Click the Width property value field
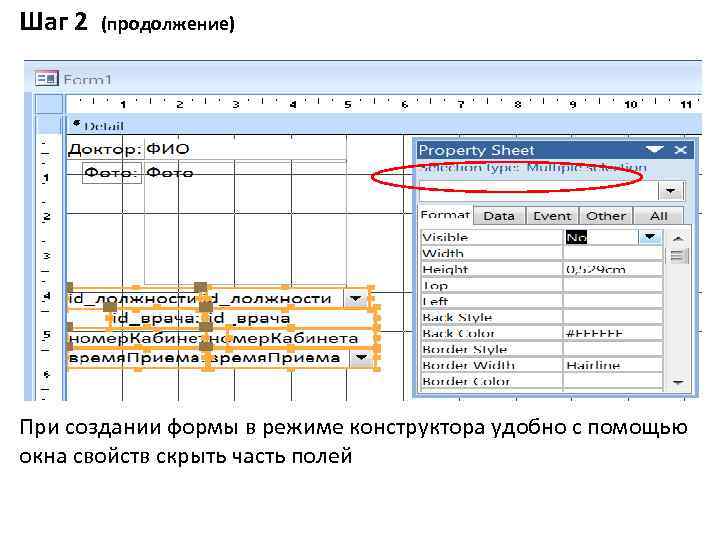This screenshot has height=540, width=720. pyautogui.click(x=613, y=253)
